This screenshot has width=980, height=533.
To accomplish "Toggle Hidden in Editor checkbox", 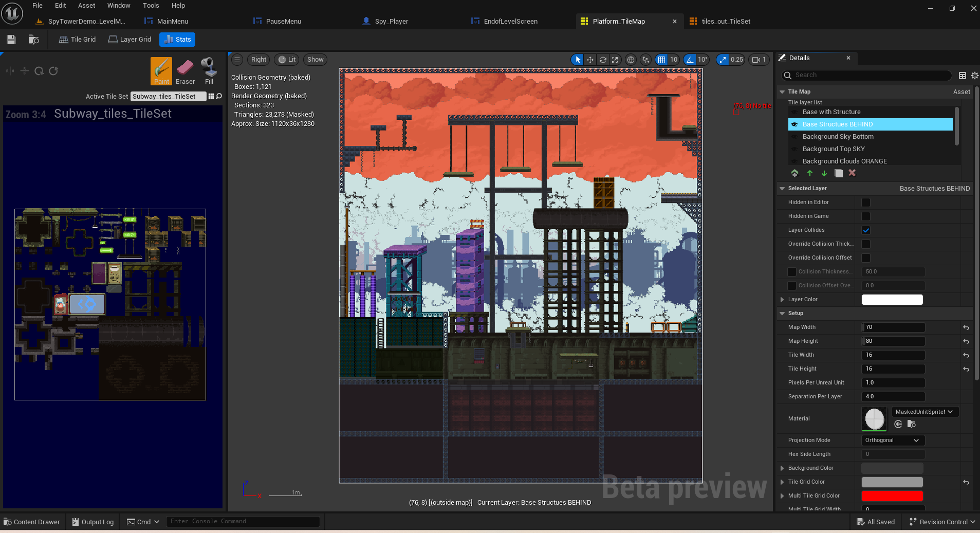I will point(866,203).
